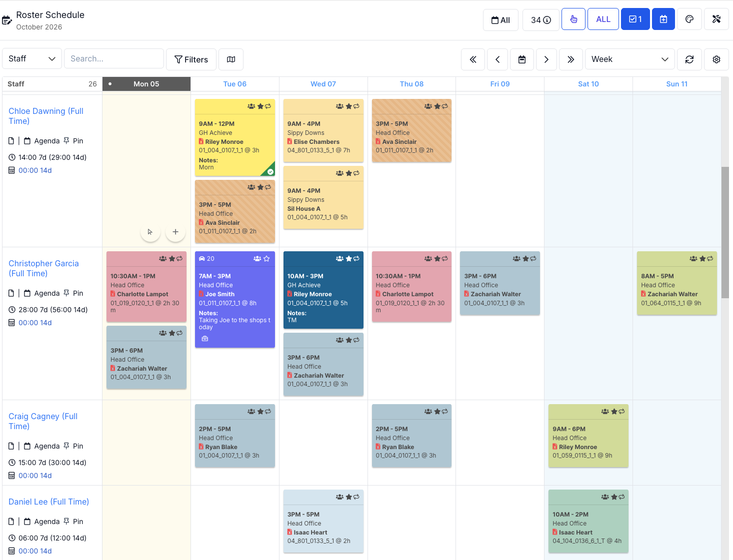Open the tools wrench icon

[x=716, y=19]
